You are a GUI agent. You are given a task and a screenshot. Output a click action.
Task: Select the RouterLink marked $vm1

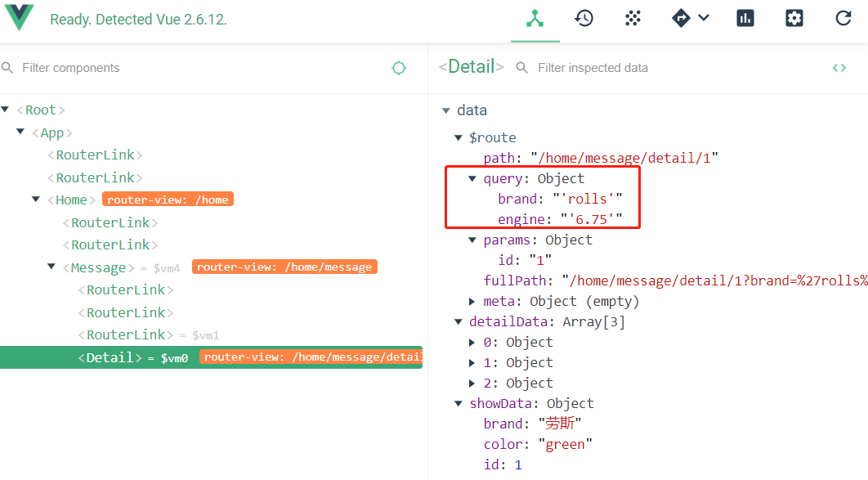(x=126, y=335)
